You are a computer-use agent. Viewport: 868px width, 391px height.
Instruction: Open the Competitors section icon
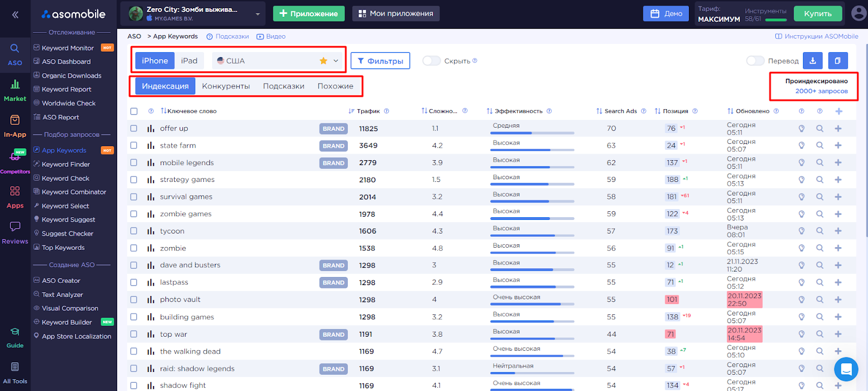(x=15, y=157)
